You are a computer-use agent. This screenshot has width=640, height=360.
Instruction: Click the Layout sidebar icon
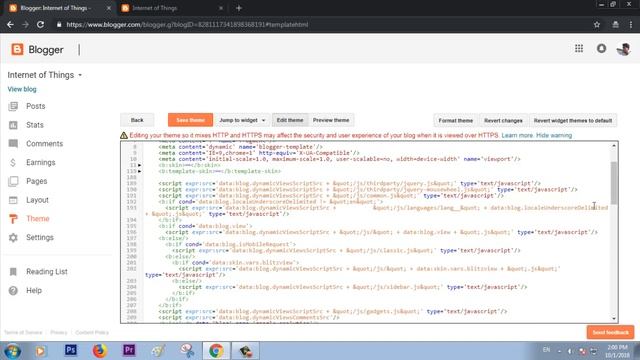click(13, 200)
